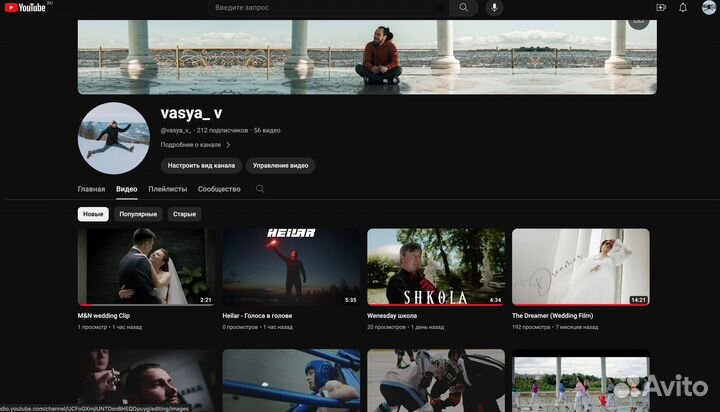Click the channel search magnifier icon

261,189
